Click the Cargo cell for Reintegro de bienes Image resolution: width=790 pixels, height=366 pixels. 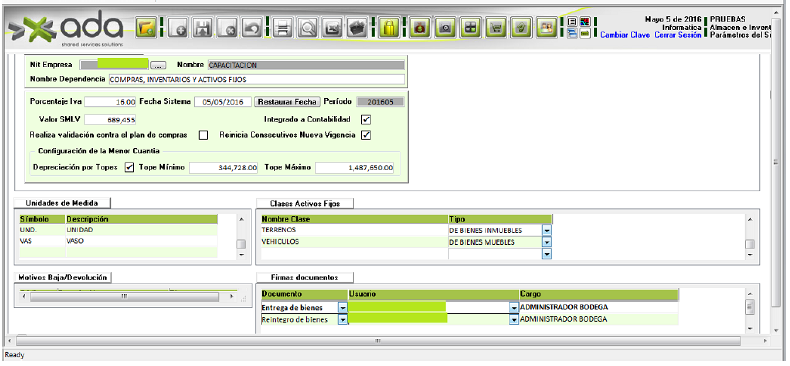[x=599, y=319]
